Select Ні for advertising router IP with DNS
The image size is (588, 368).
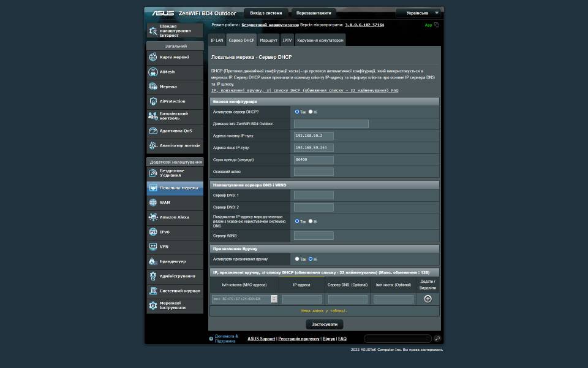311,221
